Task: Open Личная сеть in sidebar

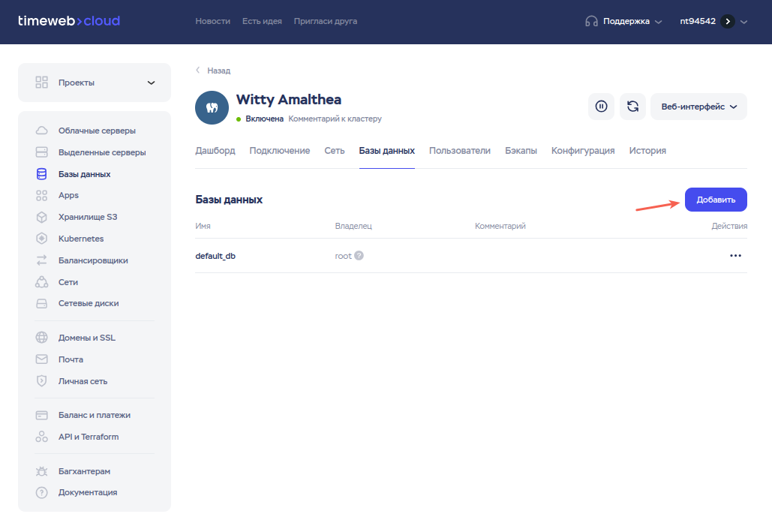Action: pos(83,381)
